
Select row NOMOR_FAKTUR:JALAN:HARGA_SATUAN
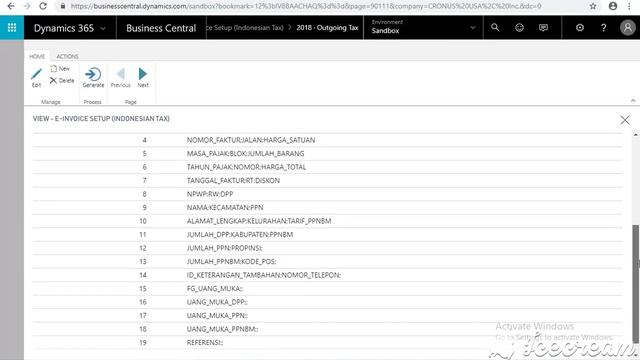pyautogui.click(x=327, y=140)
